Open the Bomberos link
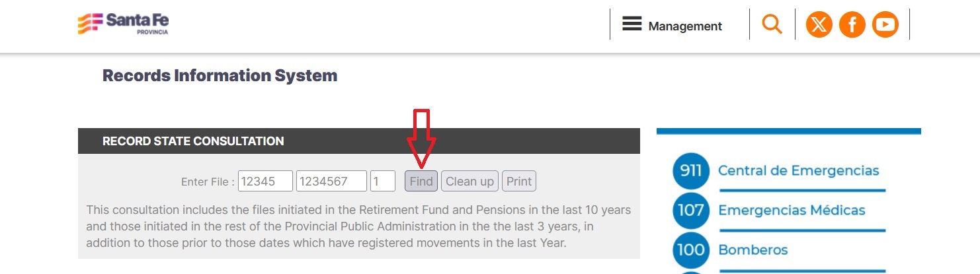This screenshot has width=980, height=274. 753,250
